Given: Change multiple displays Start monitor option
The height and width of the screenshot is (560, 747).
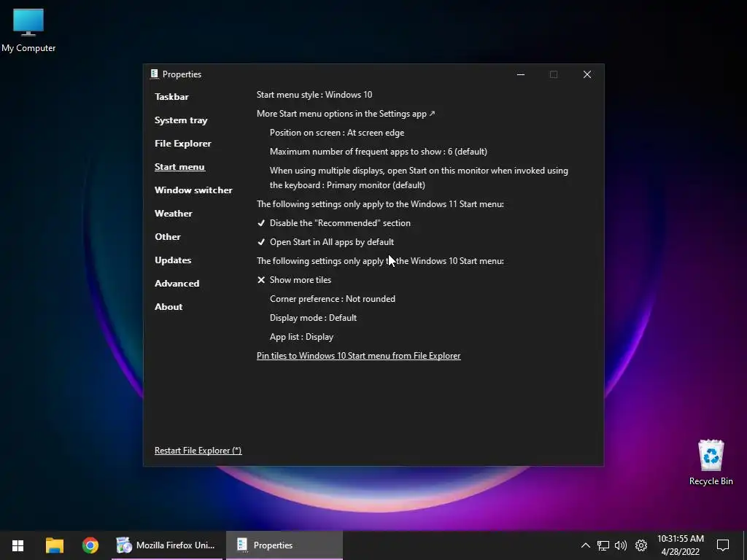Looking at the screenshot, I should (419, 178).
